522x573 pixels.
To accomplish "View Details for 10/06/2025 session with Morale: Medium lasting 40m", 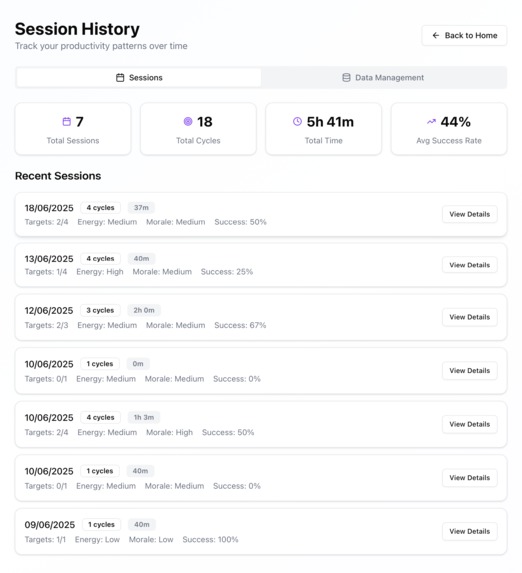I will pos(469,478).
